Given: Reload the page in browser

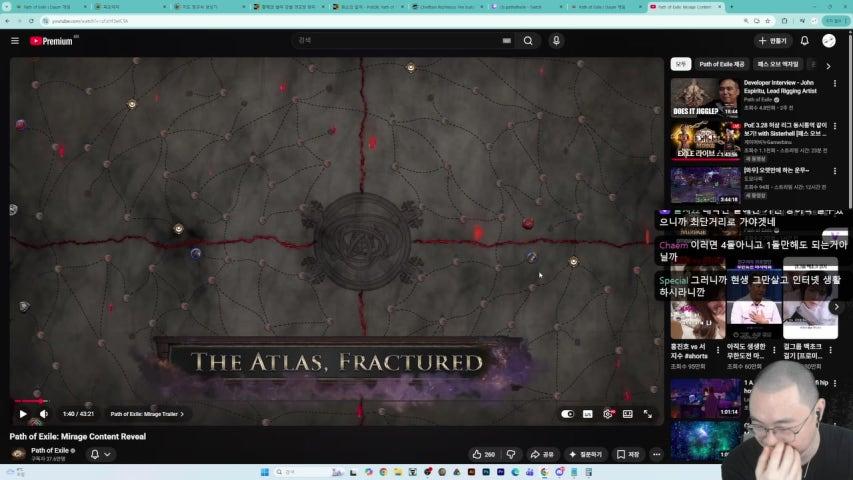Looking at the screenshot, I should pos(31,21).
